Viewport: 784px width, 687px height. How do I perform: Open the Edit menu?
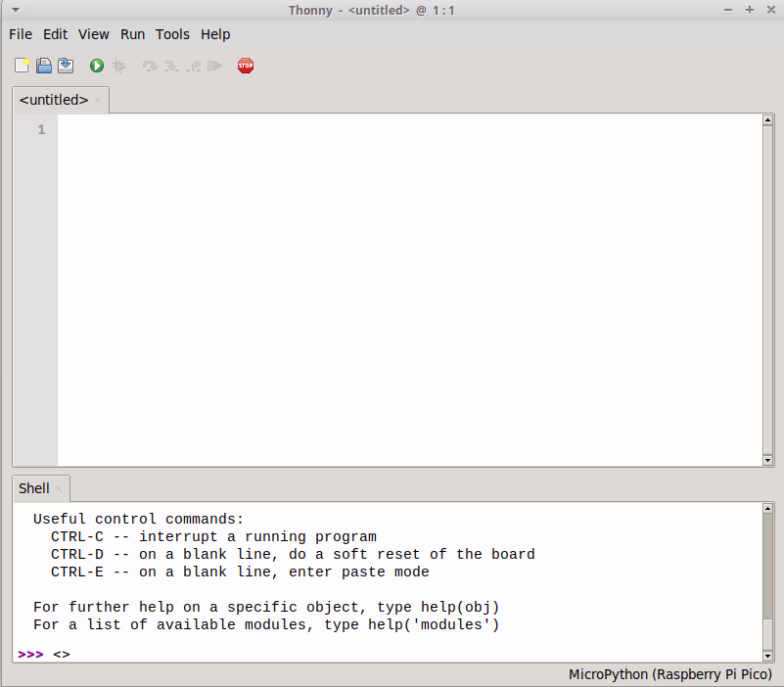click(x=56, y=34)
